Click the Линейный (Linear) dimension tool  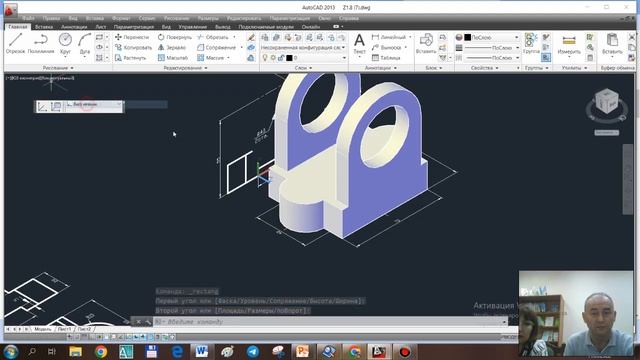[389, 37]
